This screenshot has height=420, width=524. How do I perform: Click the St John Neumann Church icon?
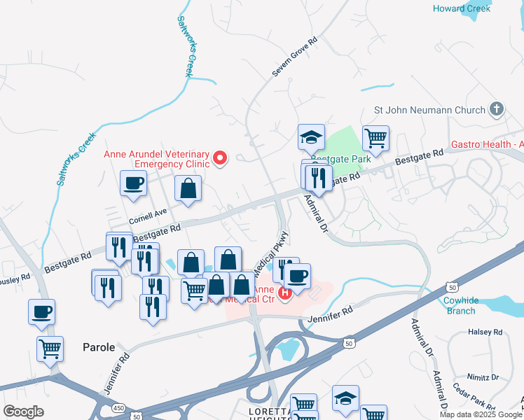[x=497, y=109]
